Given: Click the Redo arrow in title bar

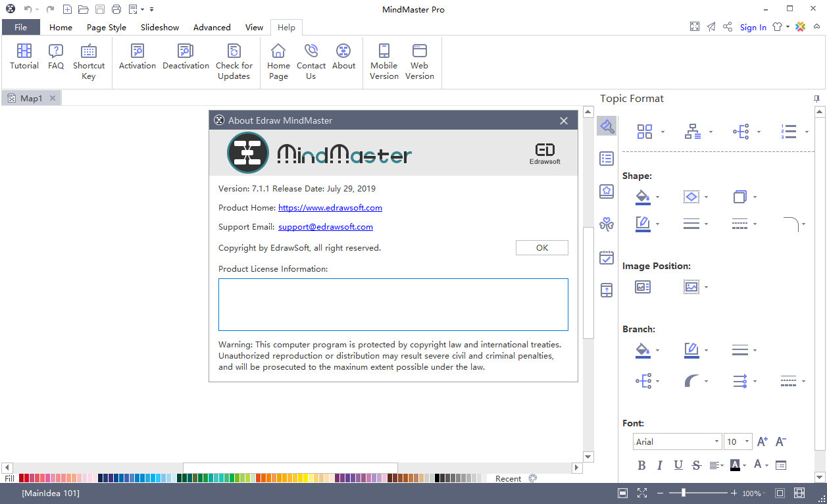Looking at the screenshot, I should pyautogui.click(x=50, y=9).
